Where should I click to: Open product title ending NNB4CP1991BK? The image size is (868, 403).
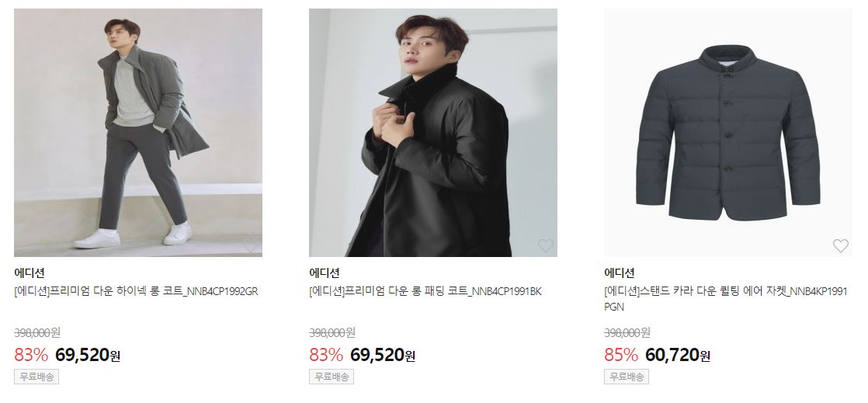pyautogui.click(x=425, y=291)
